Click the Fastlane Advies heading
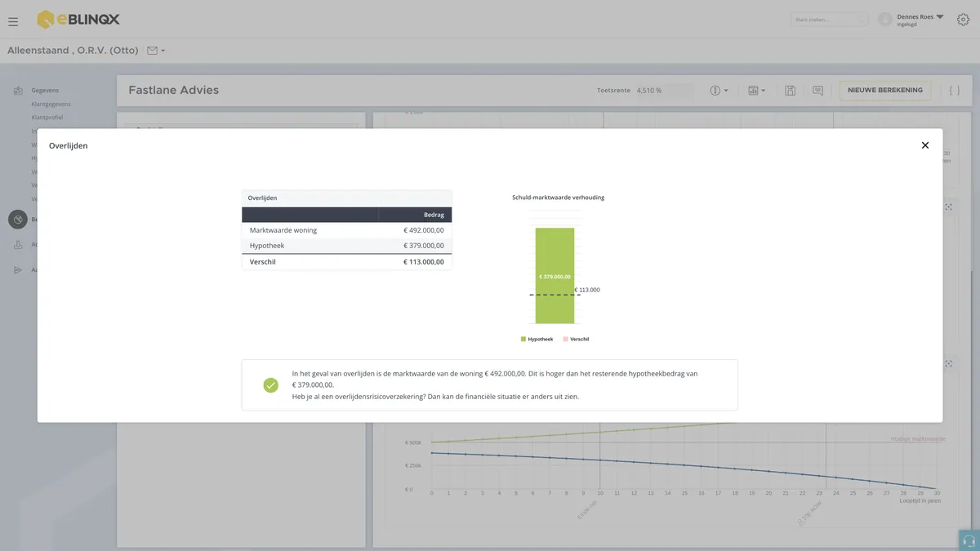 click(x=174, y=91)
